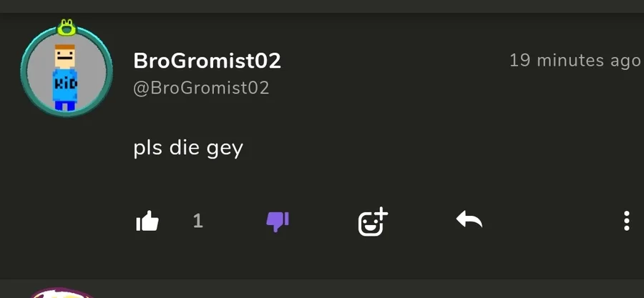The height and width of the screenshot is (298, 644).
Task: Expand more actions via vertical ellipsis
Action: click(626, 222)
